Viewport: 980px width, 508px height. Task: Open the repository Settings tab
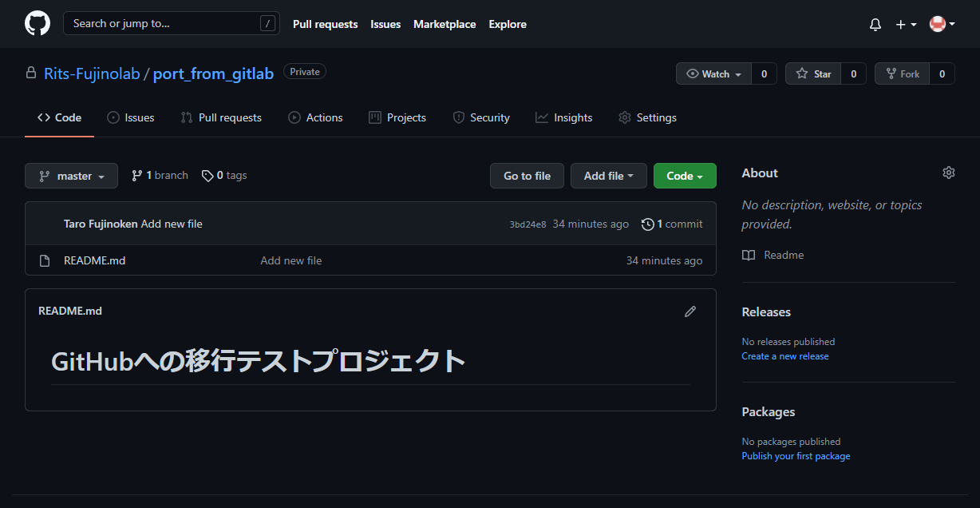click(x=647, y=117)
